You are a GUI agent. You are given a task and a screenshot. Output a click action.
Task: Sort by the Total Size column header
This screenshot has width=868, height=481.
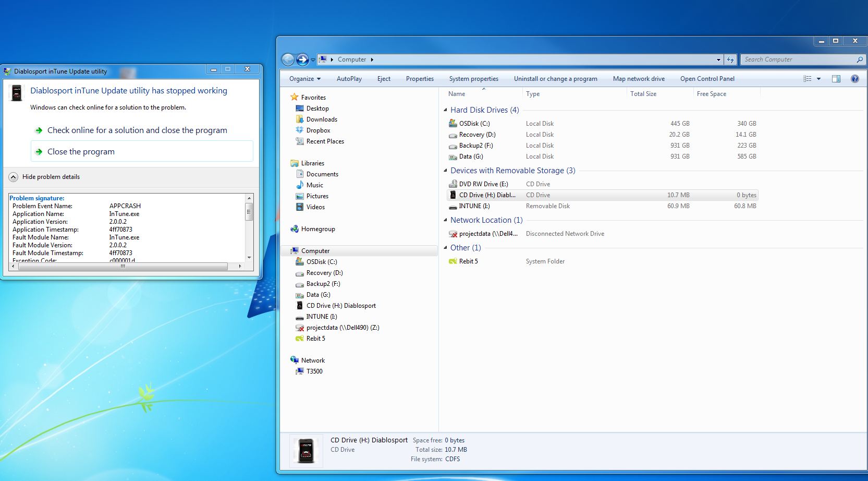(643, 94)
